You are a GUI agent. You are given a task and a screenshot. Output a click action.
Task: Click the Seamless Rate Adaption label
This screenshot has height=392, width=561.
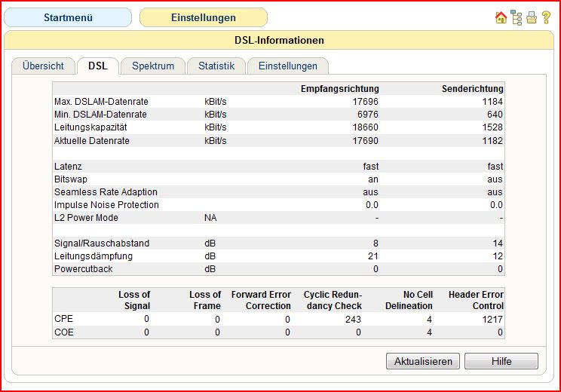tap(106, 192)
